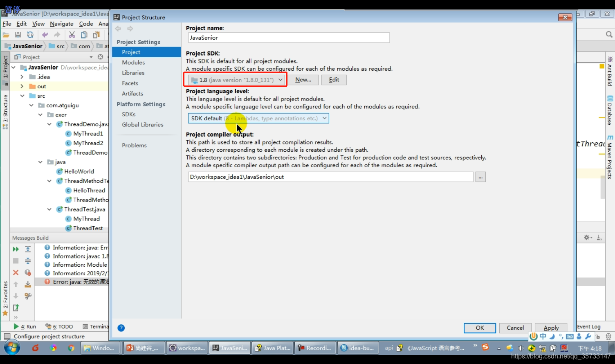Open Database side tool tab
The image size is (615, 364).
tap(610, 110)
